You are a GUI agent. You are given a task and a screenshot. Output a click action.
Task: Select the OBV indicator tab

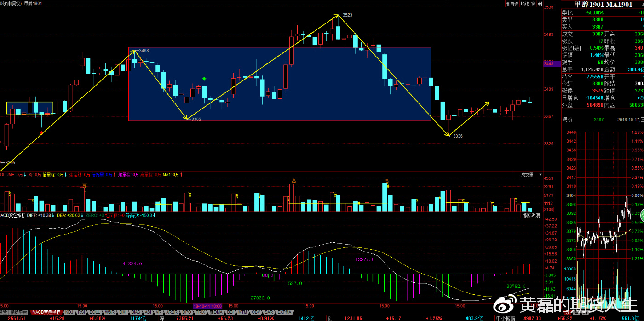(257, 312)
